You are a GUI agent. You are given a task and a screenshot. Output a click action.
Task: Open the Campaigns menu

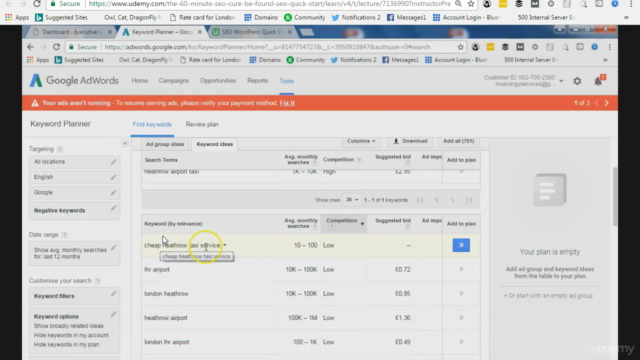pyautogui.click(x=173, y=81)
